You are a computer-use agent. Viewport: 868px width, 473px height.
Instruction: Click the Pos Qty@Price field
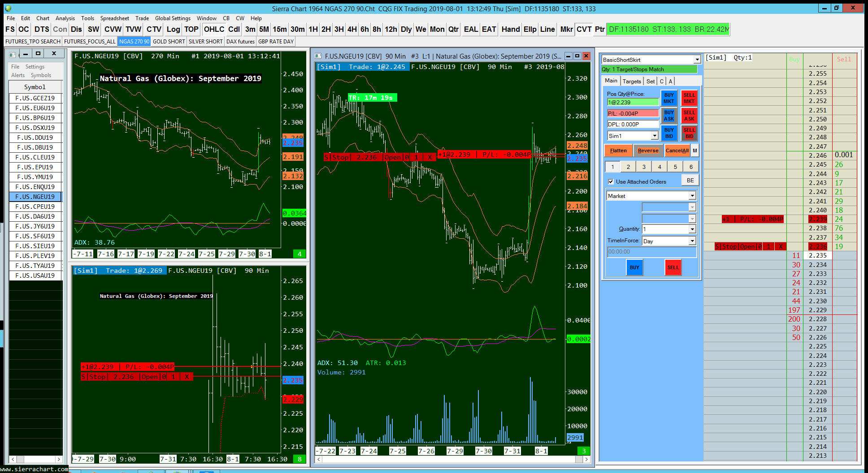[x=633, y=102]
